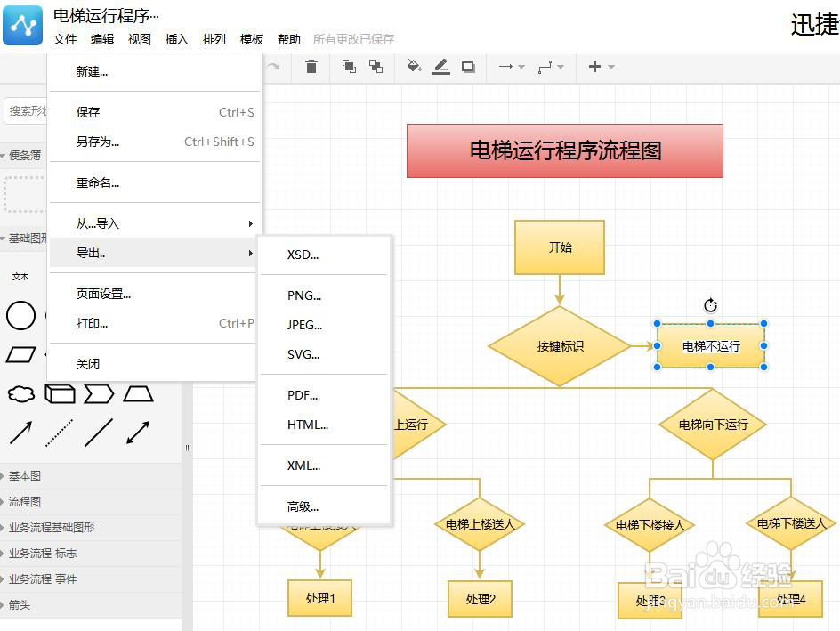The width and height of the screenshot is (840, 631).
Task: Open the fill color bucket picker
Action: pos(413,67)
